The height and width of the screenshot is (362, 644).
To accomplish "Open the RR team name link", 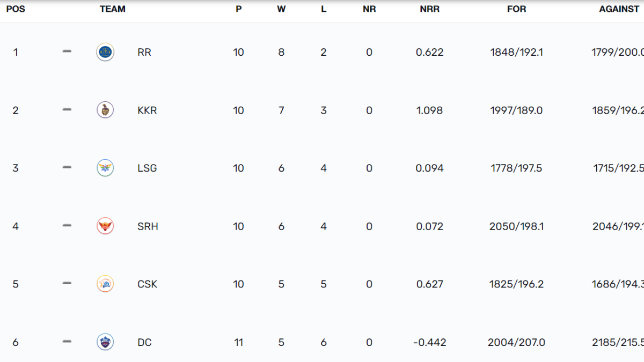I will click(x=144, y=52).
